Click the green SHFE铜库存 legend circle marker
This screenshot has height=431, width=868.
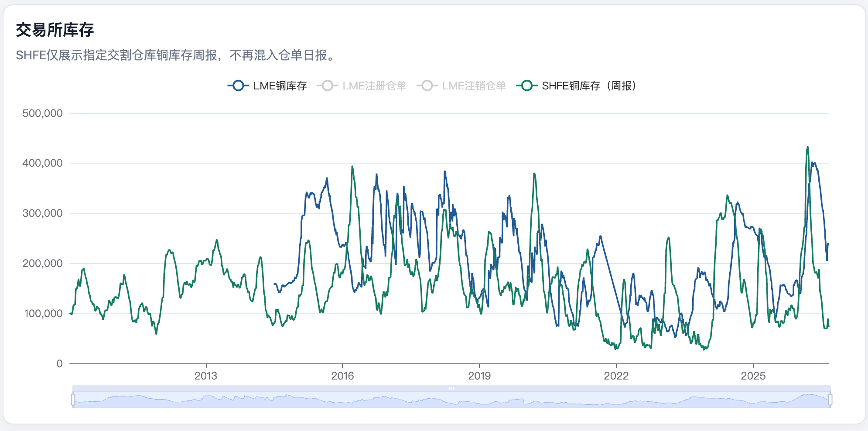pos(526,86)
